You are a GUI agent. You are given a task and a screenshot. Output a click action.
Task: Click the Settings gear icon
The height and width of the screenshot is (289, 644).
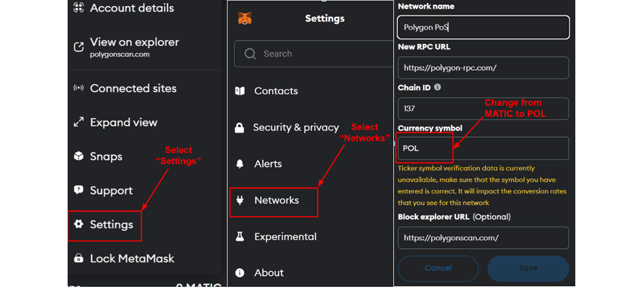[79, 224]
